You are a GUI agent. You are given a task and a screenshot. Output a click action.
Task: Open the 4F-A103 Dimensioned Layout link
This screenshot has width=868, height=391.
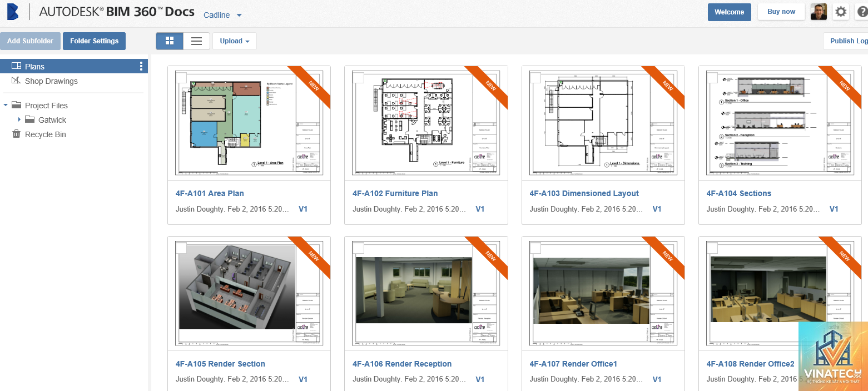tap(584, 193)
